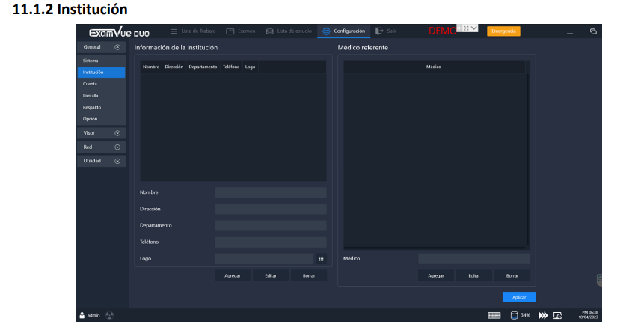Click the orange Emergencia button
644x333 pixels.
pos(503,31)
